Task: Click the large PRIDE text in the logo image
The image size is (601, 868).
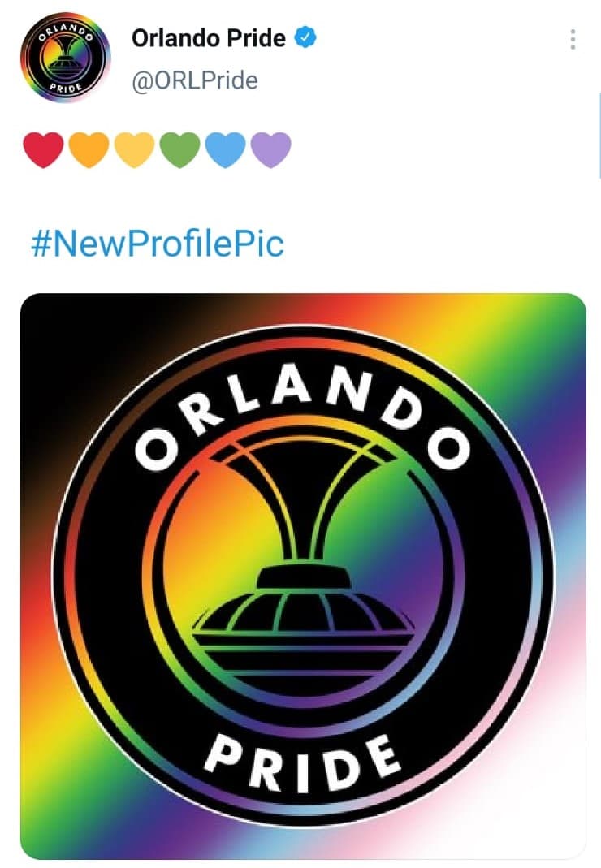Action: [x=302, y=762]
